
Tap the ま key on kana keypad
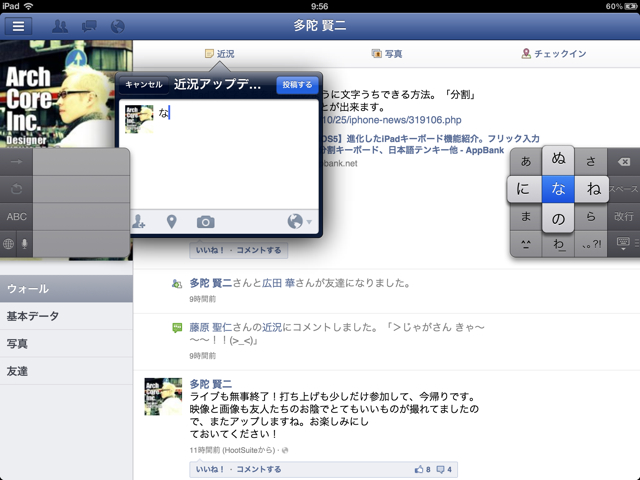tap(526, 216)
